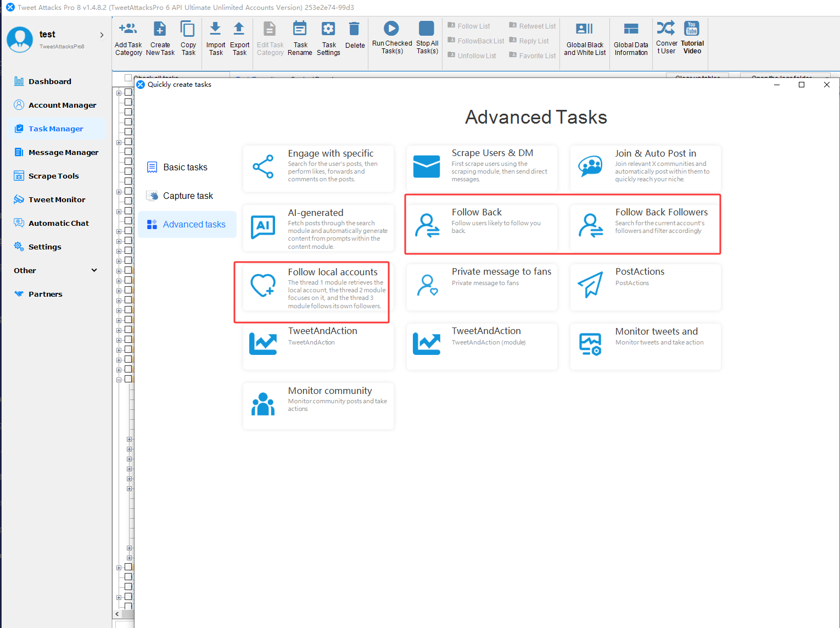Choose the Monitor tweets and take action card

pyautogui.click(x=645, y=347)
